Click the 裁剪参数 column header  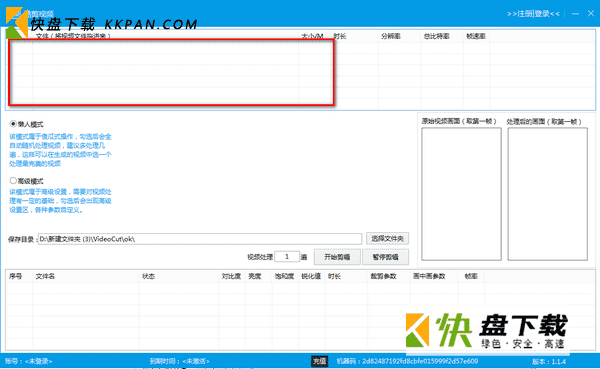pyautogui.click(x=383, y=276)
